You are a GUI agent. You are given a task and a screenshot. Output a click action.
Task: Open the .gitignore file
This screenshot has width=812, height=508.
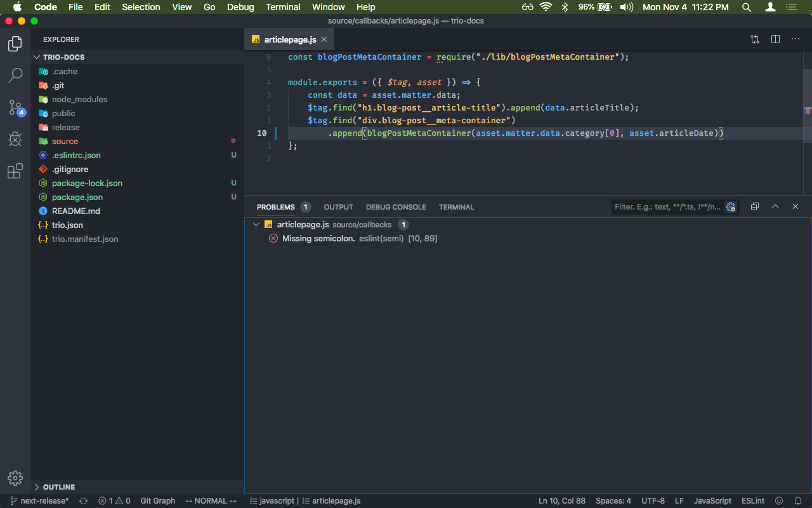(137, 170)
